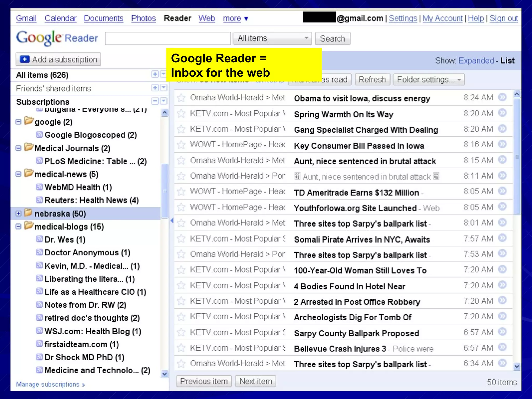Screen dimensions: 532x399
Task: Star the 'Spring Warmth On Its Way' item
Action: click(181, 114)
